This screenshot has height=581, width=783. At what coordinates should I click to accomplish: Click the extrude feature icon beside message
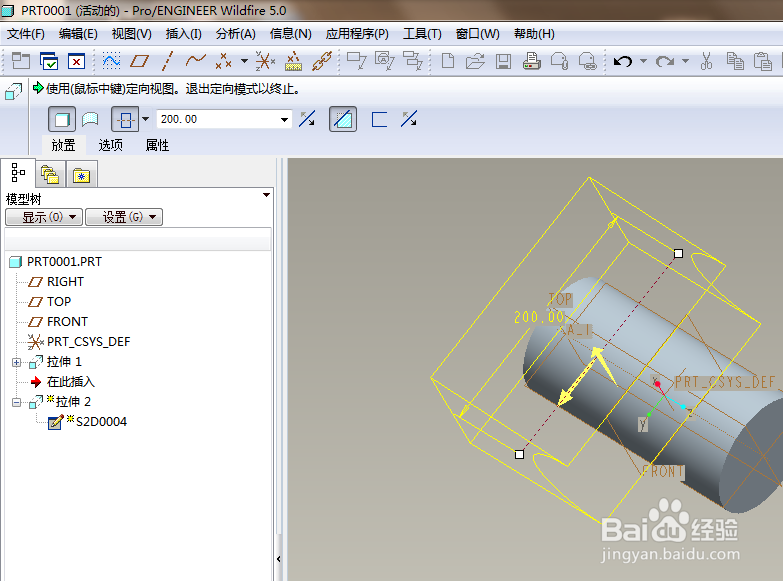pos(13,91)
